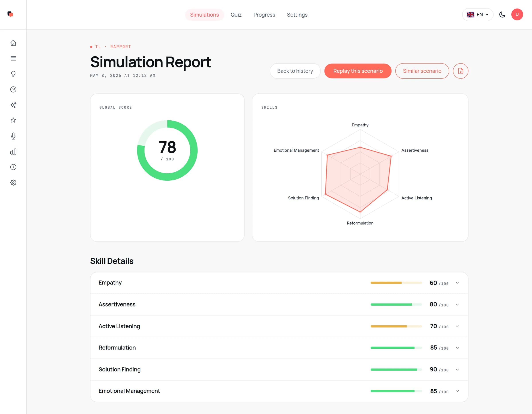
Task: Open the clock history icon
Action: tap(13, 167)
